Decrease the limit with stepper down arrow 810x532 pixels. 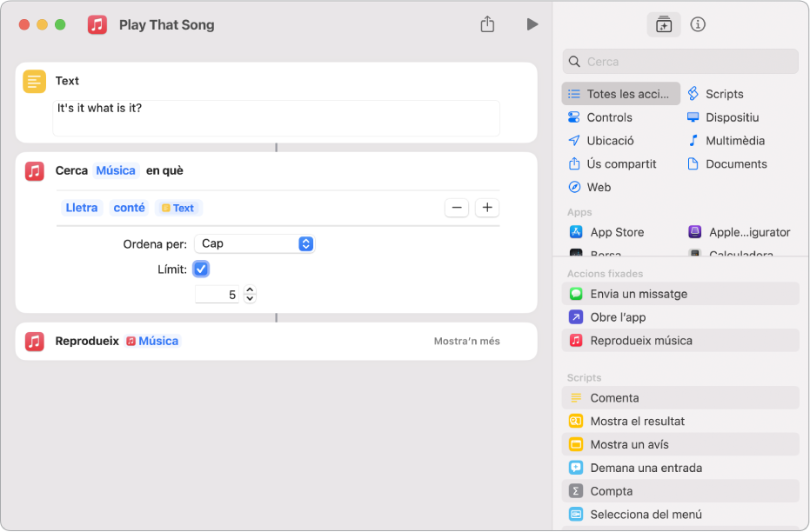click(x=250, y=299)
